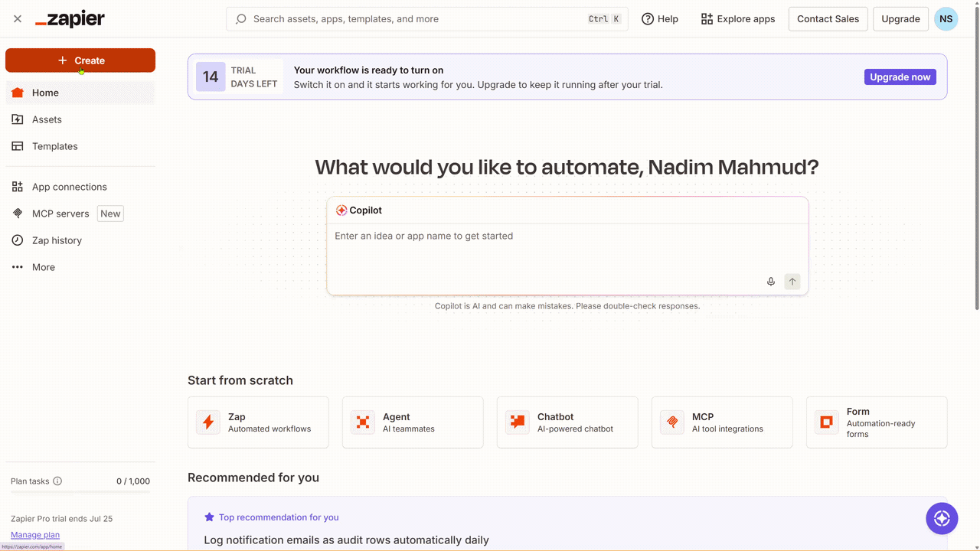The width and height of the screenshot is (980, 551).
Task: Click the search assets input field
Action: (x=427, y=19)
